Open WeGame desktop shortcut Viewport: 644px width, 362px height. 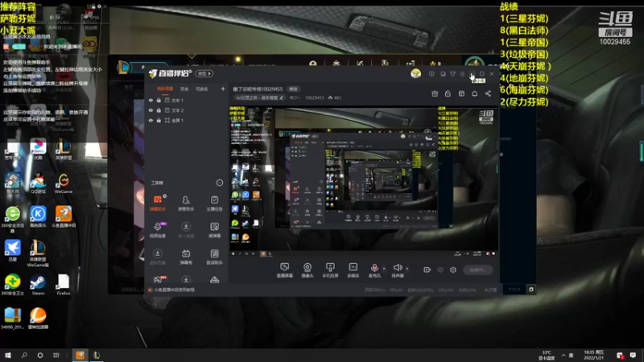[64, 183]
